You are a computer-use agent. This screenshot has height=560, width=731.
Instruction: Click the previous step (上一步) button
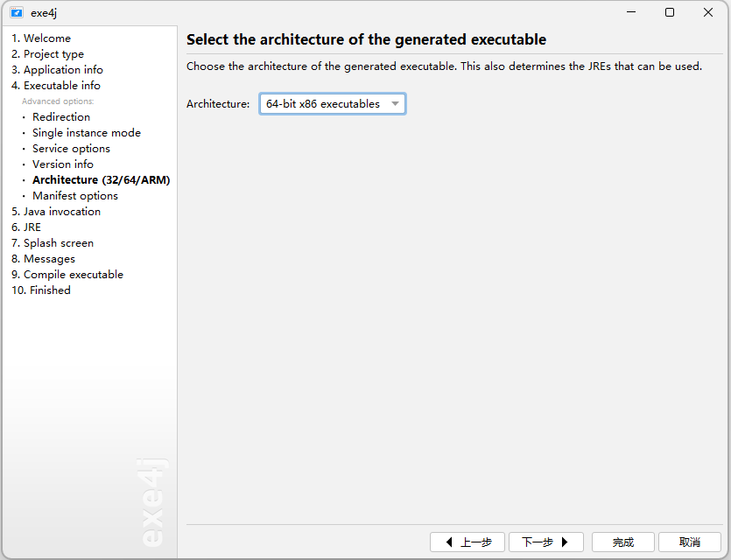pyautogui.click(x=467, y=542)
